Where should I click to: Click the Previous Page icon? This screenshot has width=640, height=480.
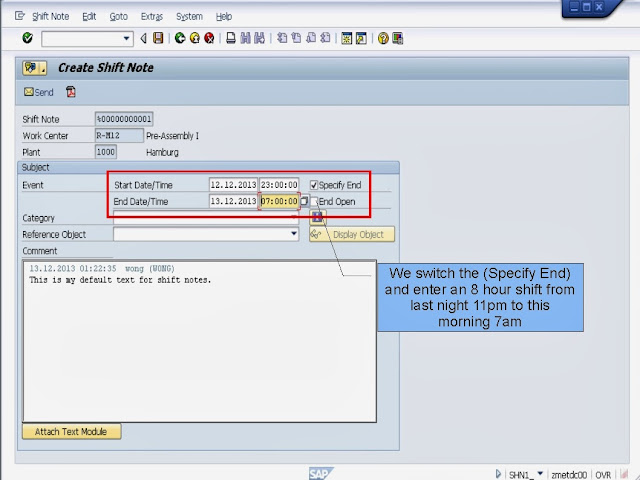pyautogui.click(x=296, y=38)
